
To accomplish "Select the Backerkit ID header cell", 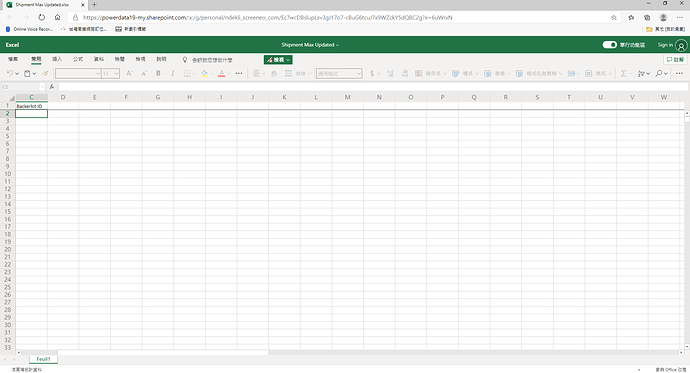I will tap(31, 106).
